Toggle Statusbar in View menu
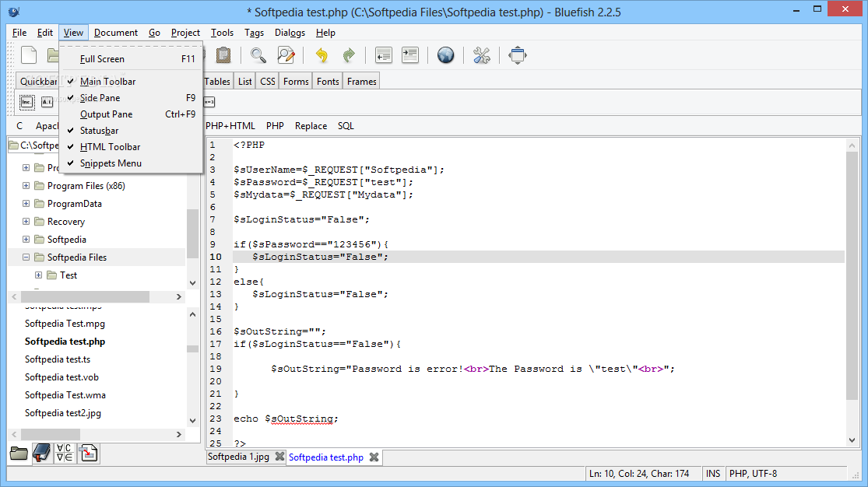This screenshot has width=868, height=487. click(131, 131)
